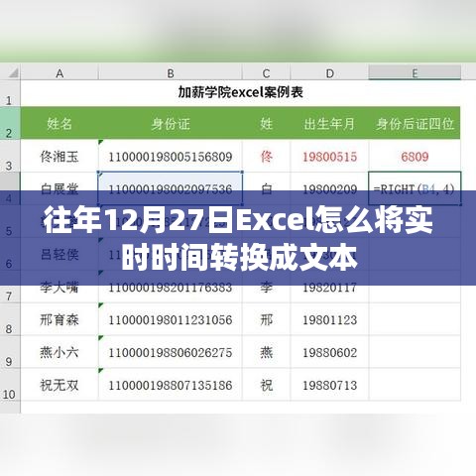Click the 出生年月 header cell

329,123
